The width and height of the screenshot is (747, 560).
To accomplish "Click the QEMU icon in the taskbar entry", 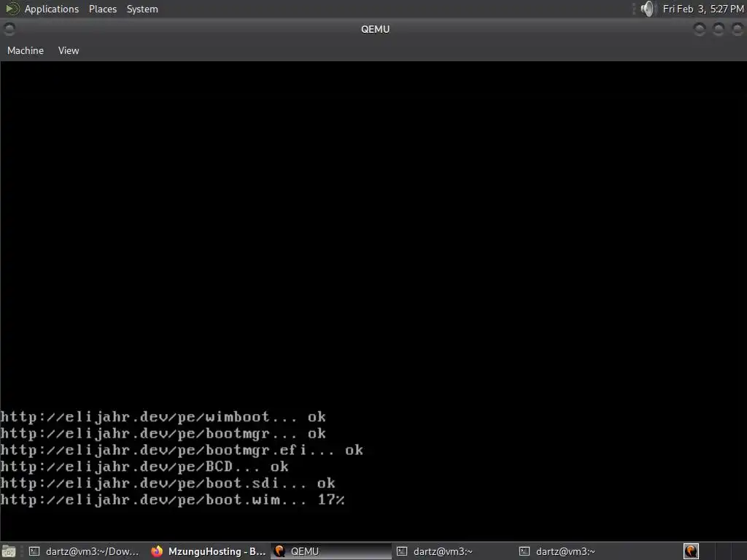I will tap(279, 551).
